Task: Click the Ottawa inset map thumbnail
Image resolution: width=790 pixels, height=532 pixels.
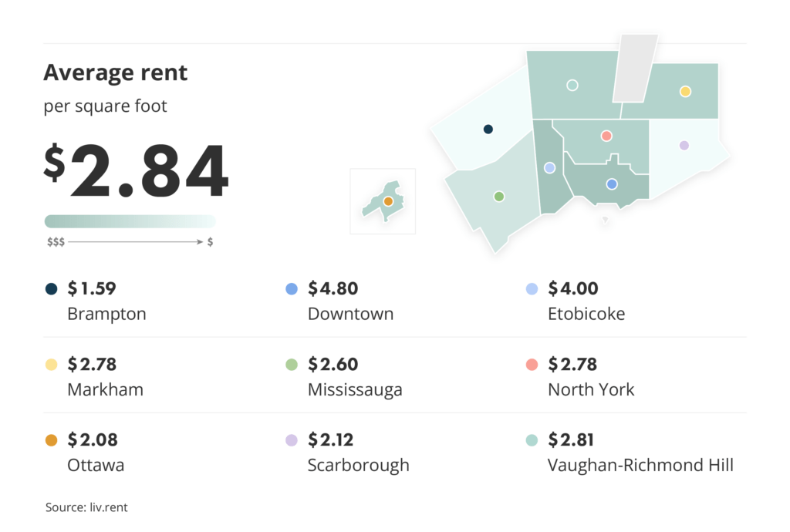Action: click(x=383, y=201)
